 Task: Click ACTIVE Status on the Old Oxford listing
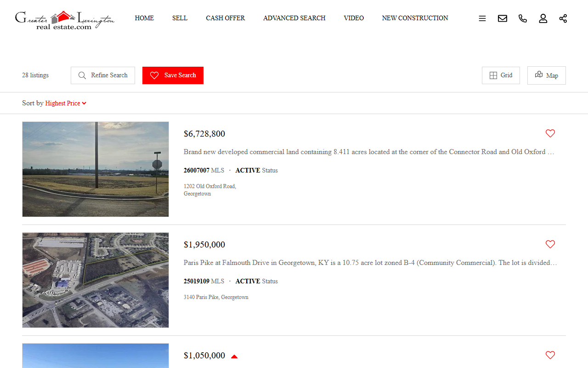tap(257, 170)
